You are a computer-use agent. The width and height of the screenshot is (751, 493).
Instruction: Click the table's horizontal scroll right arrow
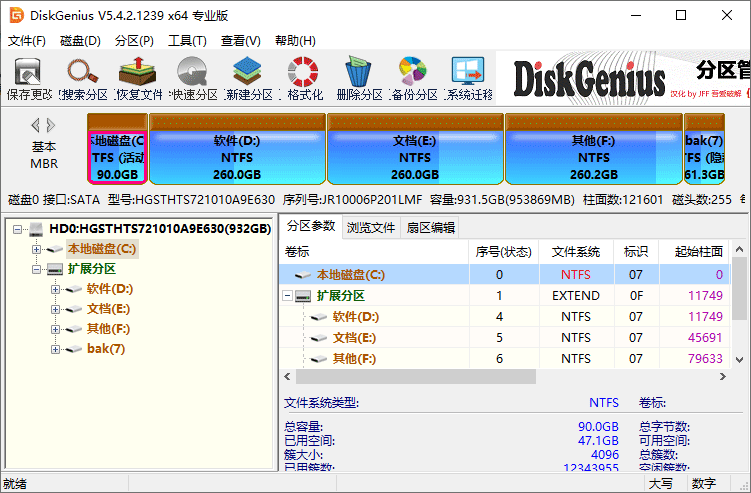(x=723, y=377)
